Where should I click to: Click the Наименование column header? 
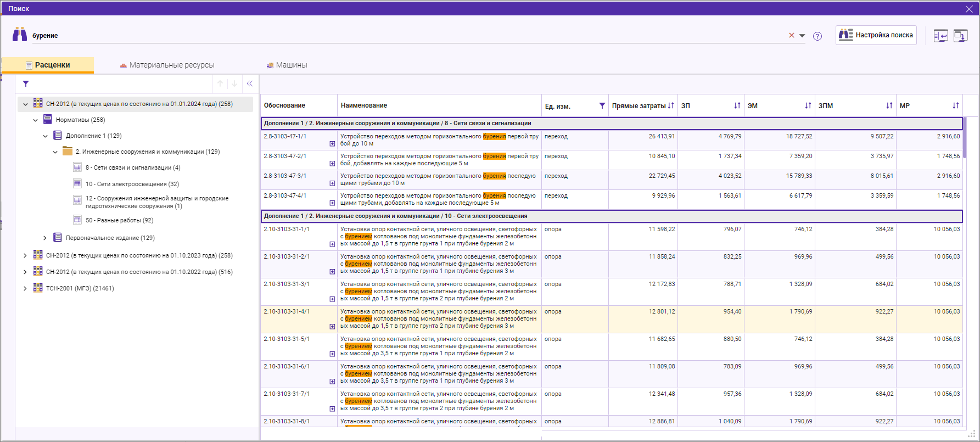pyautogui.click(x=439, y=105)
